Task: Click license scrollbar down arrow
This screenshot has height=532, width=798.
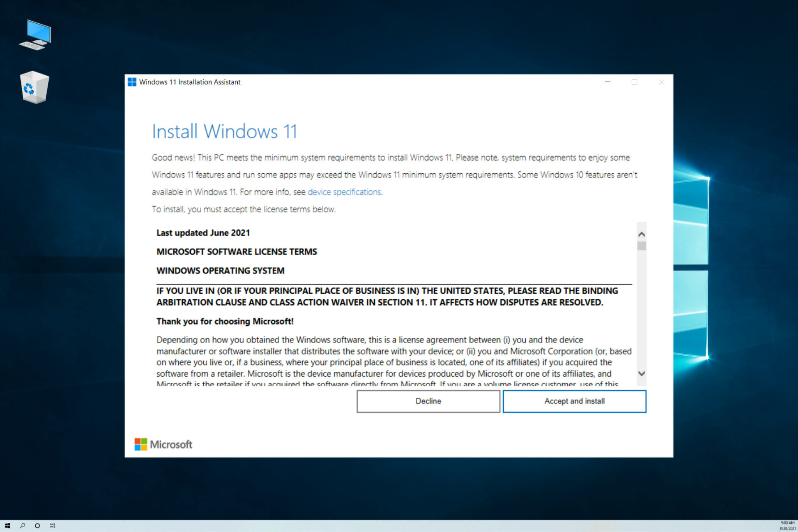Action: tap(642, 373)
